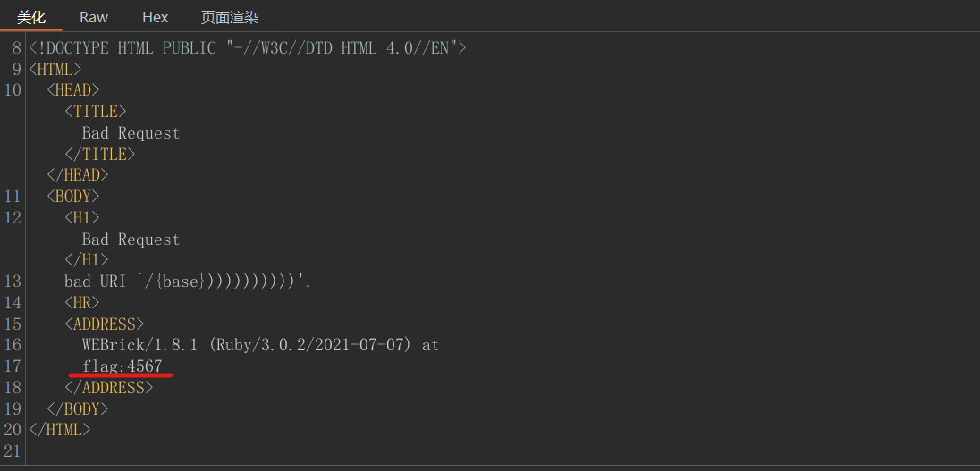Click the opening HEAD tag
This screenshot has height=471, width=980.
point(73,90)
